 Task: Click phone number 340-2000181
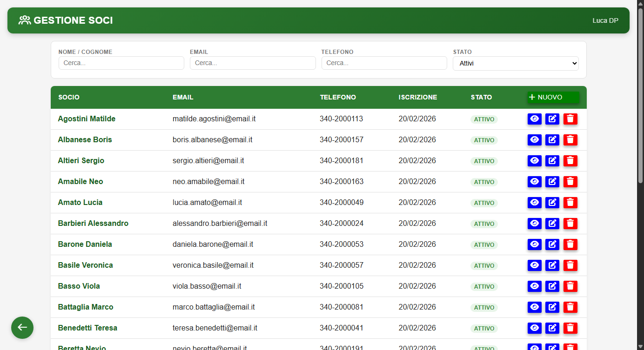pyautogui.click(x=342, y=161)
